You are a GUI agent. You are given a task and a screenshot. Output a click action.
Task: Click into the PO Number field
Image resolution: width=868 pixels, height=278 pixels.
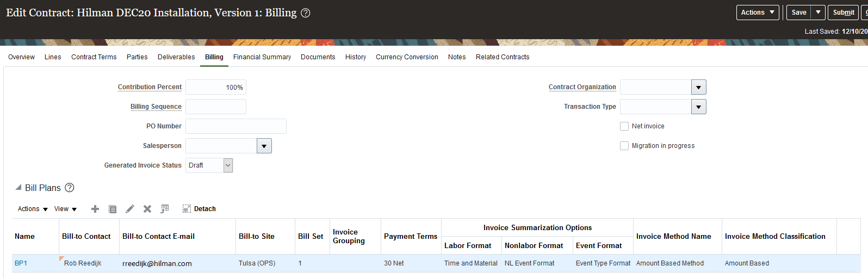coord(236,126)
